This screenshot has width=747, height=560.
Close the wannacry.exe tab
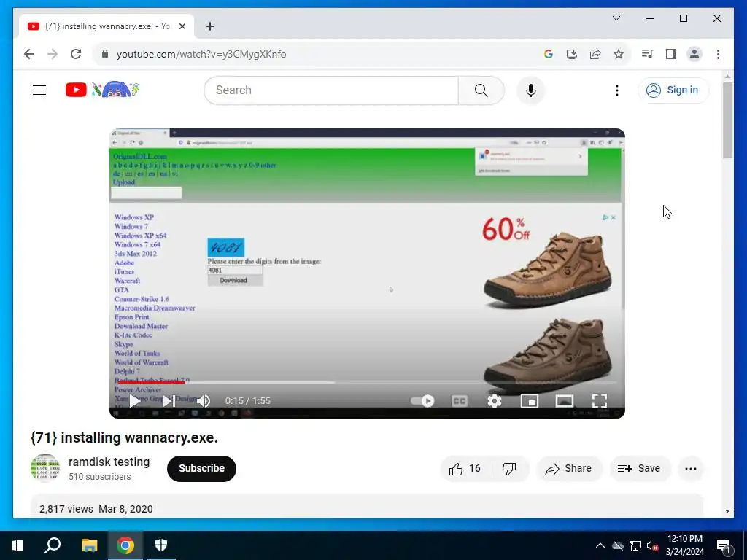182,26
